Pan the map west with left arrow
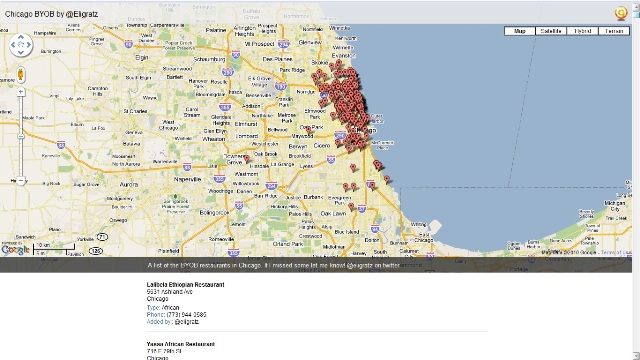This screenshot has width=640, height=360. [x=13, y=44]
